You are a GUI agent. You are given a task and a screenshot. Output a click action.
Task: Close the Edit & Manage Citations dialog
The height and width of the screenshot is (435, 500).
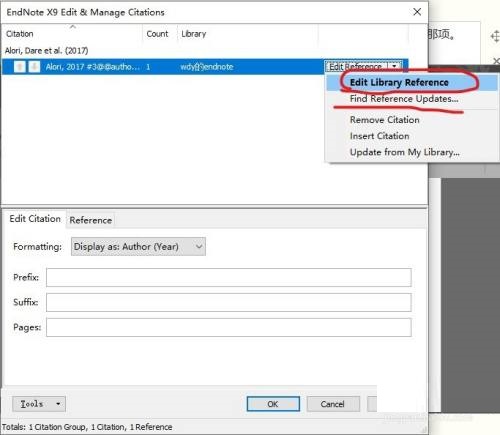[x=417, y=12]
